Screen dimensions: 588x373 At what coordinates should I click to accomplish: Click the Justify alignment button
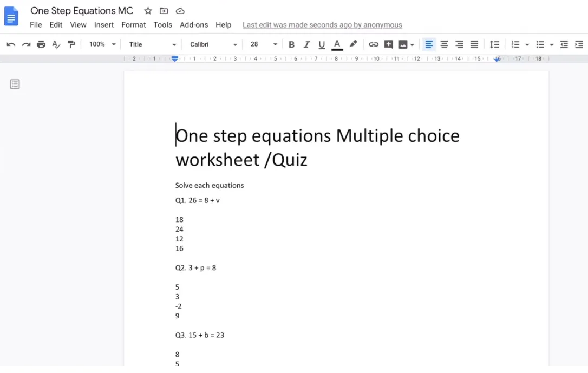pyautogui.click(x=474, y=44)
